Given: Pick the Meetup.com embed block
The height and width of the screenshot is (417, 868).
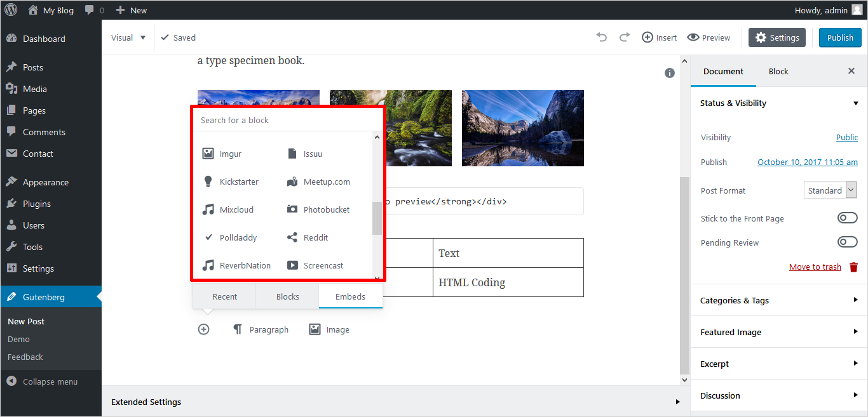Looking at the screenshot, I should [x=318, y=182].
